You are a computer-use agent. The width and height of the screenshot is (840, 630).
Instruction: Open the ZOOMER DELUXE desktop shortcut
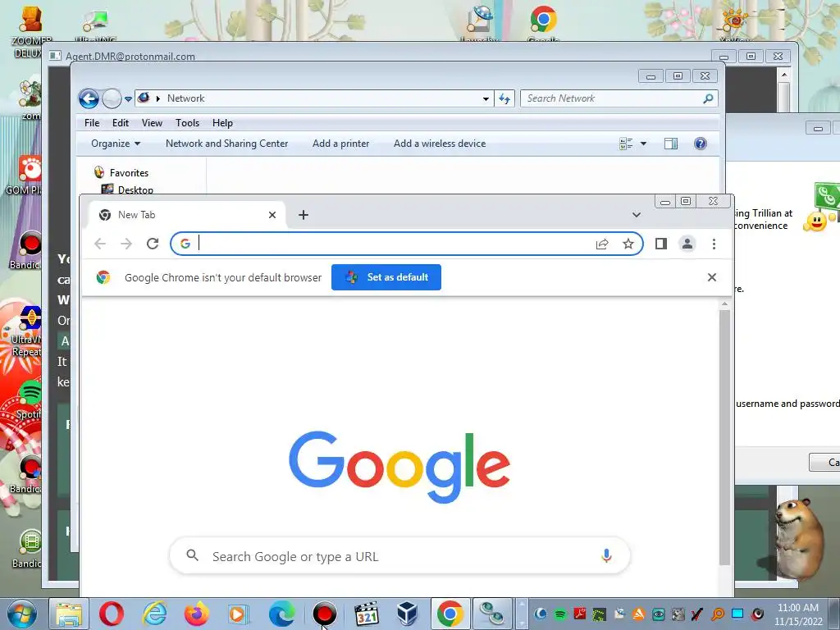31,30
